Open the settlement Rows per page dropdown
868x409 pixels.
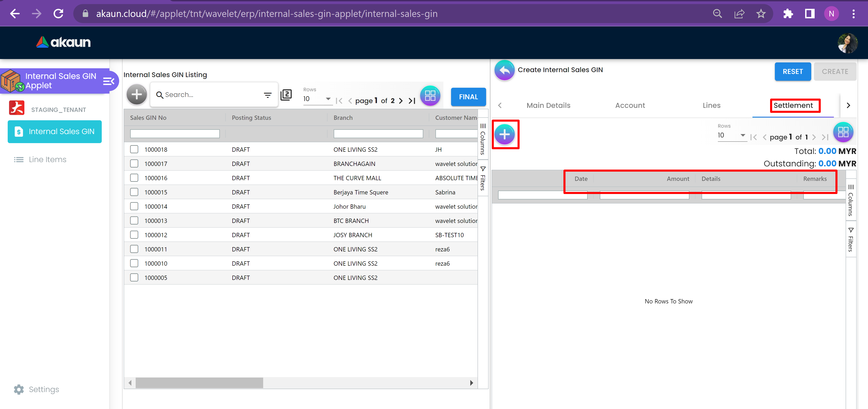731,135
